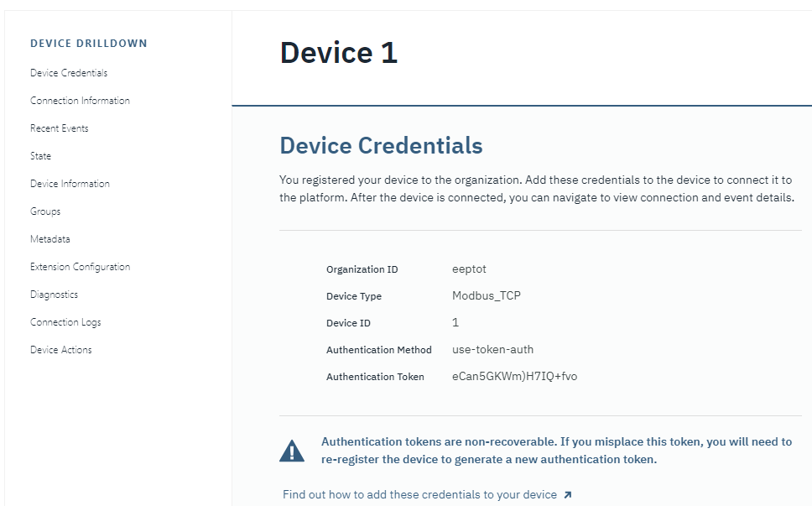This screenshot has width=812, height=506.
Task: Open Connection Information from the sidebar
Action: pyautogui.click(x=80, y=100)
